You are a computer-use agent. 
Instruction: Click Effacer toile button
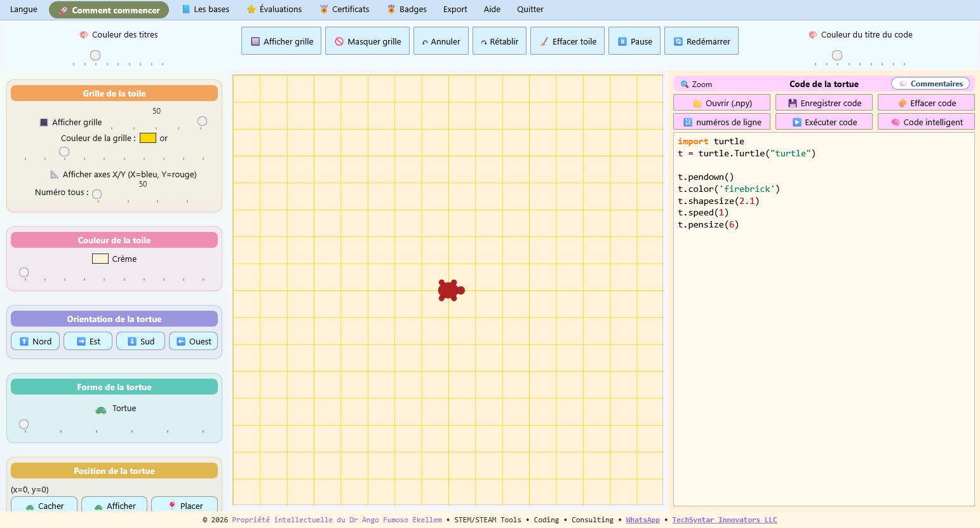pyautogui.click(x=567, y=41)
